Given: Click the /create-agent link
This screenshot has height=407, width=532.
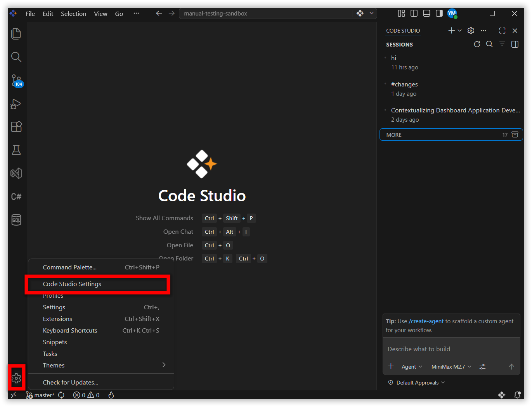Looking at the screenshot, I should pyautogui.click(x=426, y=321).
